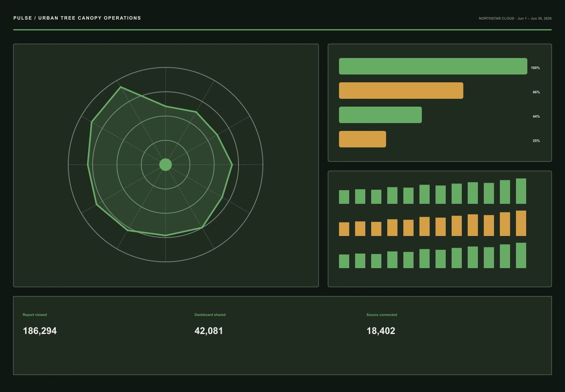
Task: Click the value 42,081
Action: pyautogui.click(x=209, y=331)
